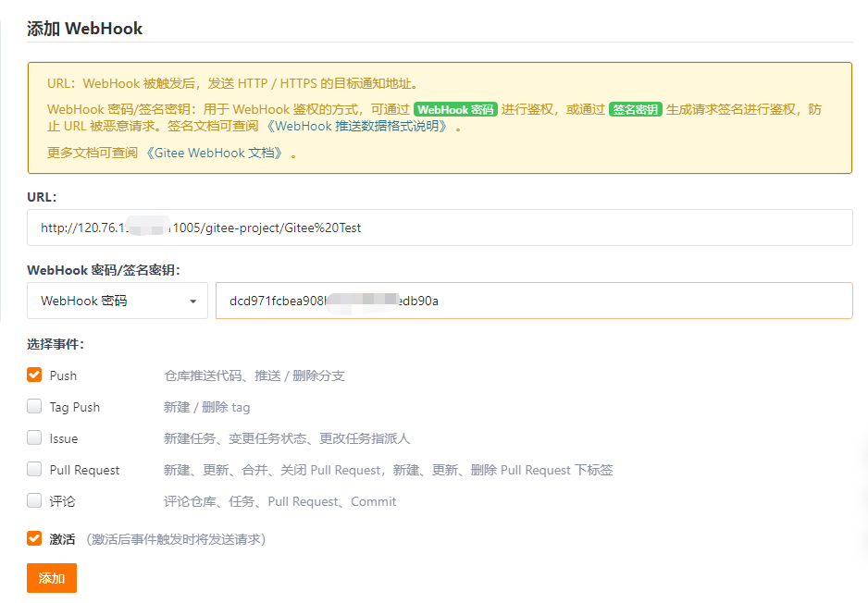The height and width of the screenshot is (603, 868).
Task: Tick the Issue event checkbox
Action: pos(34,438)
